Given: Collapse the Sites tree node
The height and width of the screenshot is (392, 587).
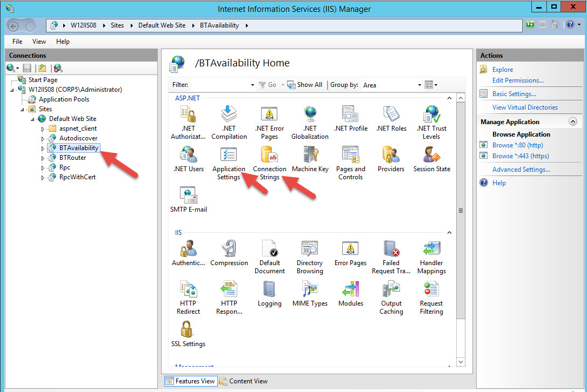Looking at the screenshot, I should click(x=23, y=110).
